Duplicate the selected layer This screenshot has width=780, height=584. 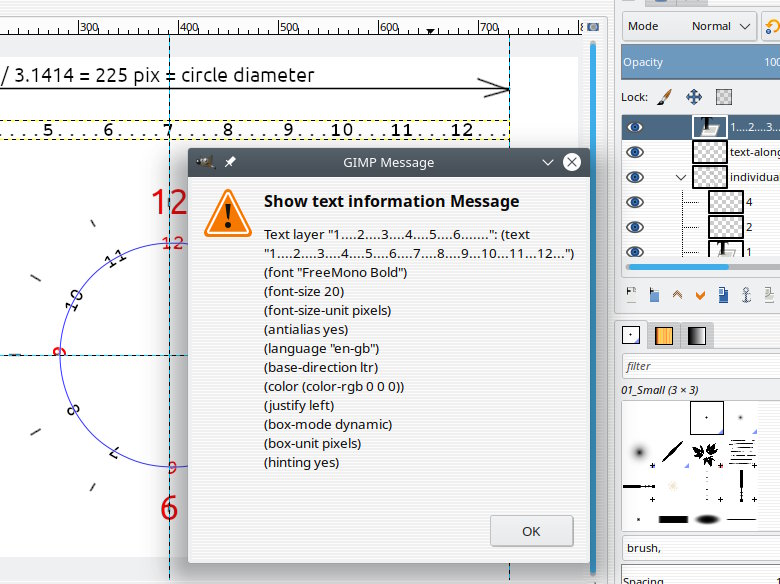pos(723,294)
